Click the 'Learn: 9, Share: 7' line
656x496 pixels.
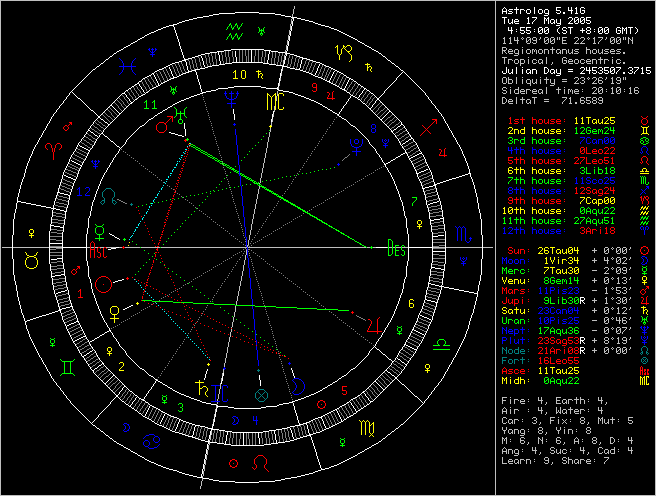pos(555,461)
